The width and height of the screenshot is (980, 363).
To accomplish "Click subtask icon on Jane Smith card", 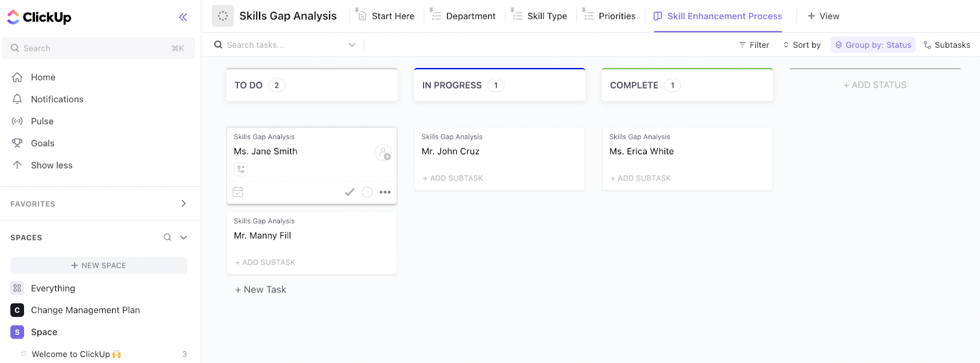I will click(x=241, y=169).
